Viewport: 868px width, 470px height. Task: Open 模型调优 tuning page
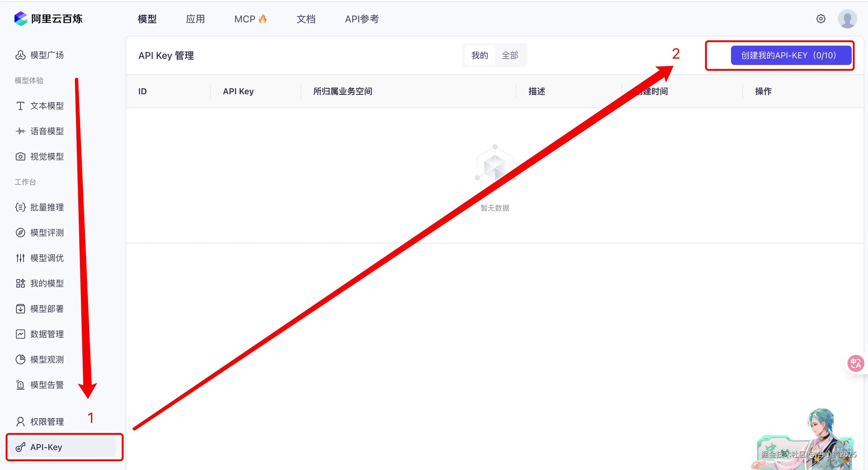(46, 258)
